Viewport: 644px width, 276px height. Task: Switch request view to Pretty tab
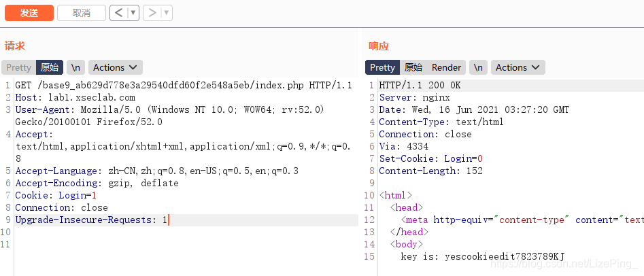point(18,67)
